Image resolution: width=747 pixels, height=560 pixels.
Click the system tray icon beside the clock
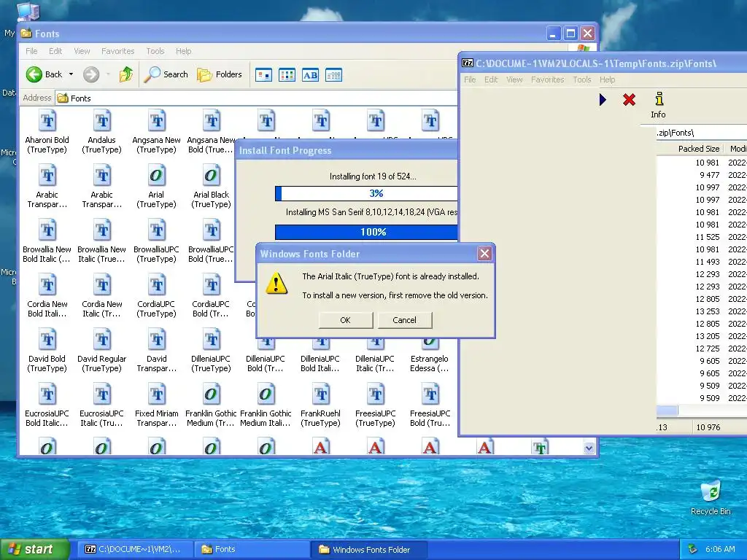(692, 550)
